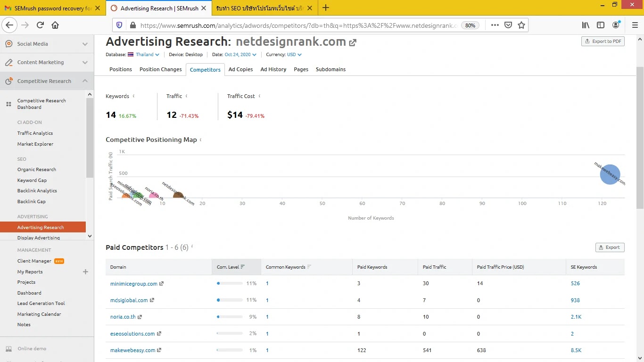View site security padlock info
This screenshot has width=644, height=362.
(132, 25)
